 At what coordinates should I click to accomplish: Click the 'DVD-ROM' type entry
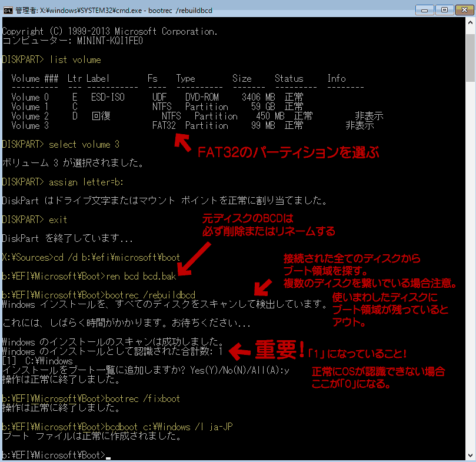pos(202,97)
